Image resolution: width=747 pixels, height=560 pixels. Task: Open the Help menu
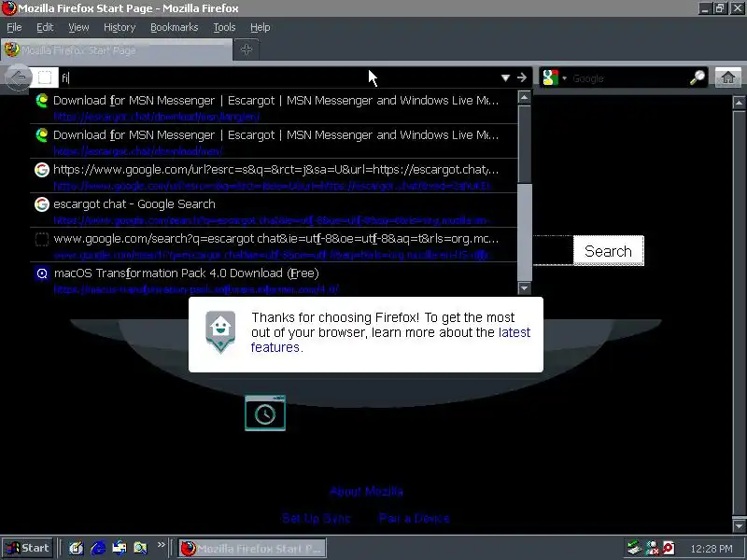click(261, 28)
